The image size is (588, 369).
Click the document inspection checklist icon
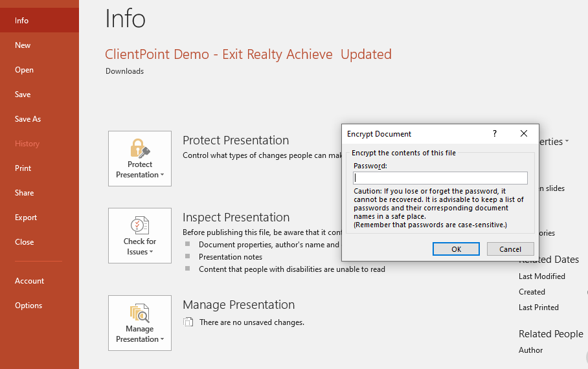(140, 225)
